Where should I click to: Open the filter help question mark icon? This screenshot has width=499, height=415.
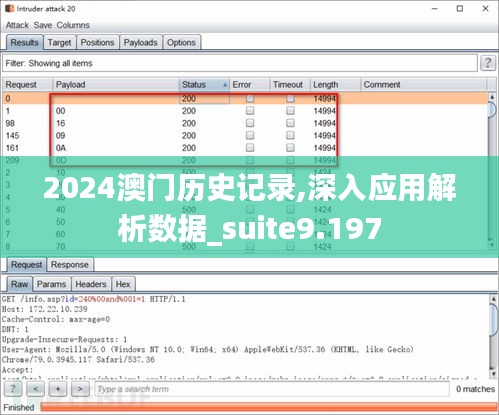(488, 63)
